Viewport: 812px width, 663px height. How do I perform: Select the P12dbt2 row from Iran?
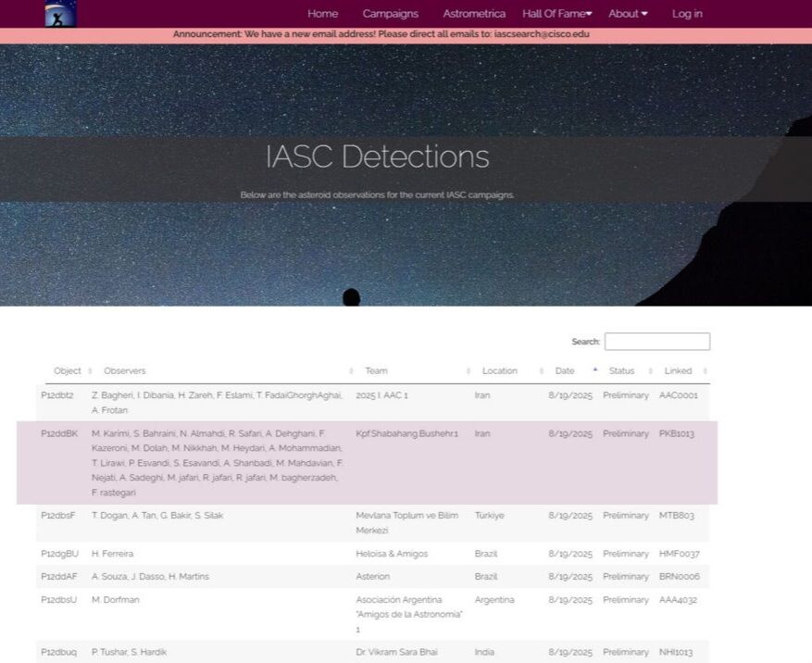[373, 403]
